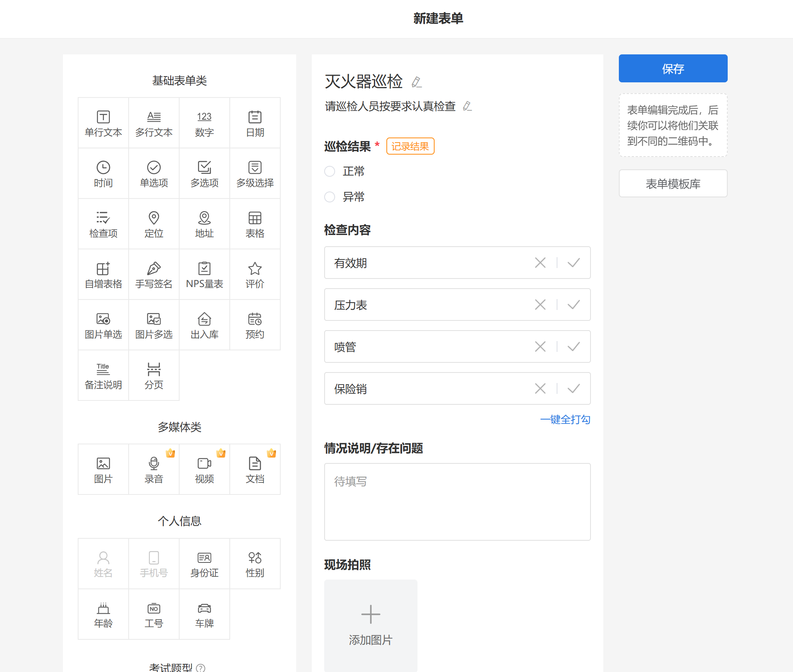This screenshot has height=672, width=793.
Task: Click the 待填写 text area
Action: 457,501
